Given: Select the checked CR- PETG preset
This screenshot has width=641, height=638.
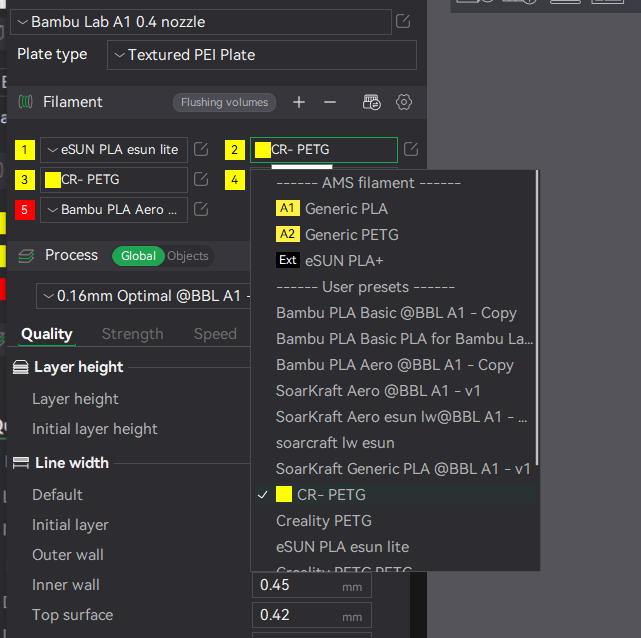Looking at the screenshot, I should coord(394,495).
